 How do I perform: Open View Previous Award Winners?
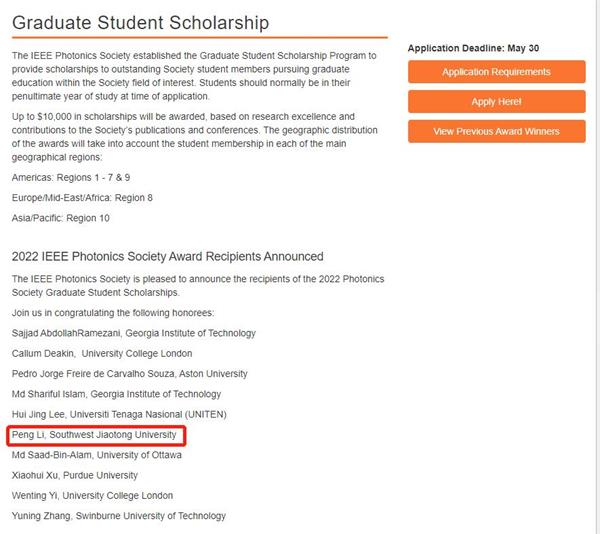pos(496,131)
